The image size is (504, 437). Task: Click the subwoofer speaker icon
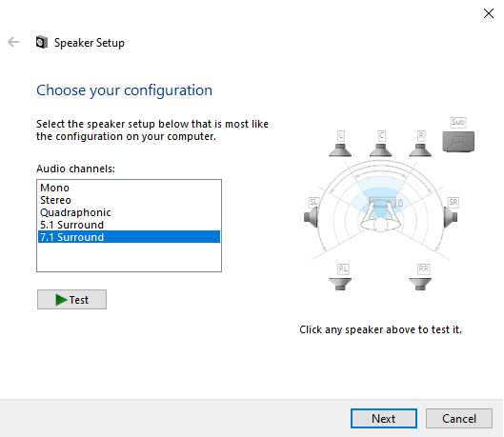(458, 142)
